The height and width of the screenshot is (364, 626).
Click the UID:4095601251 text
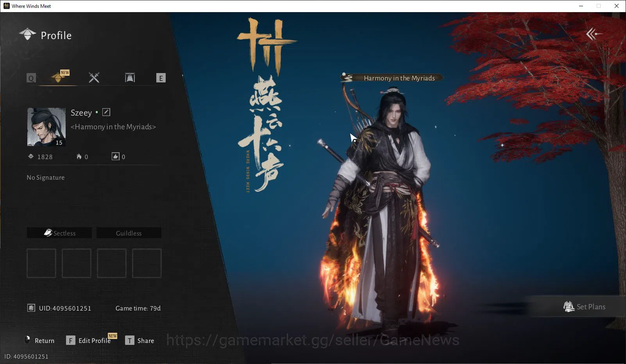tap(65, 308)
